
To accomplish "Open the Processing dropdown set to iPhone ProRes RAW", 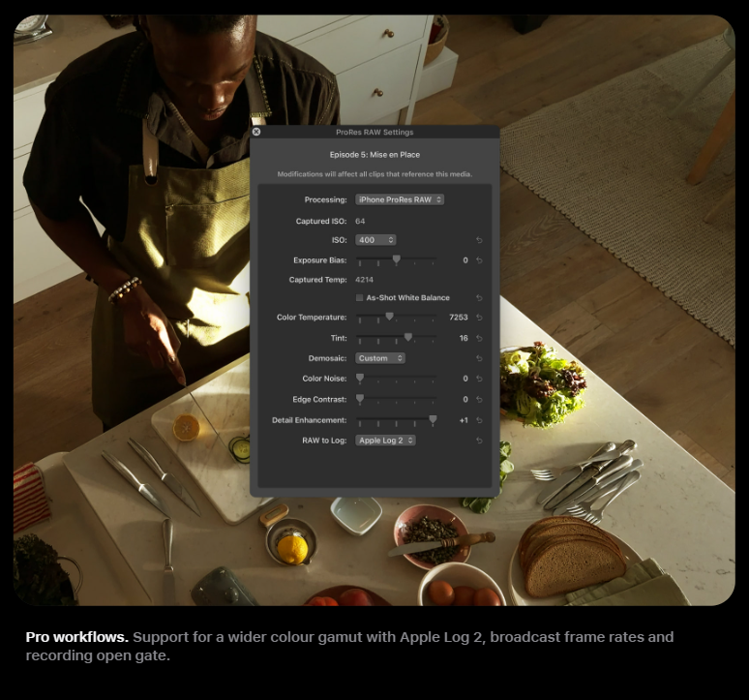I will (x=400, y=199).
